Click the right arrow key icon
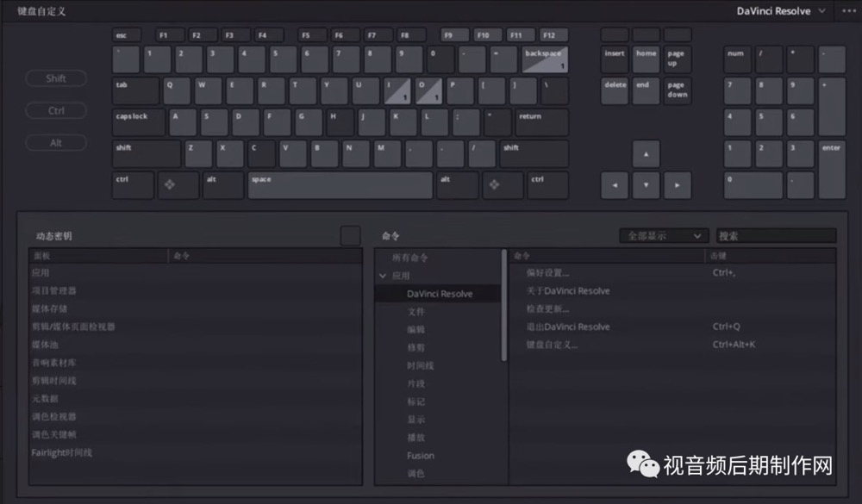862x504 pixels. pos(678,185)
